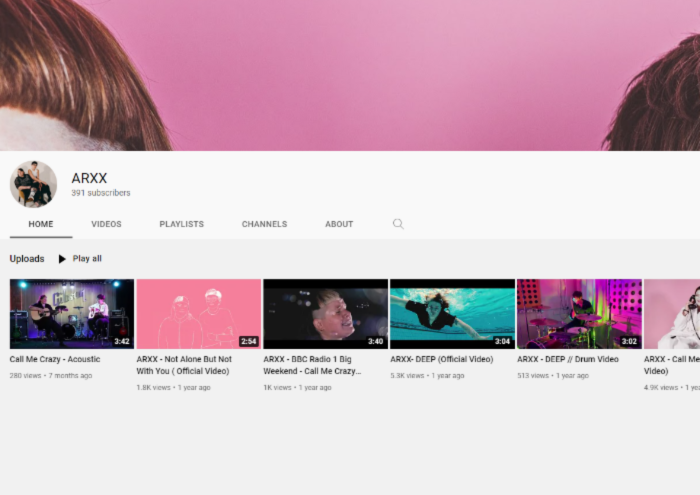Click the 1.8K views 1 year ago text
The image size is (700, 495).
[x=173, y=387]
